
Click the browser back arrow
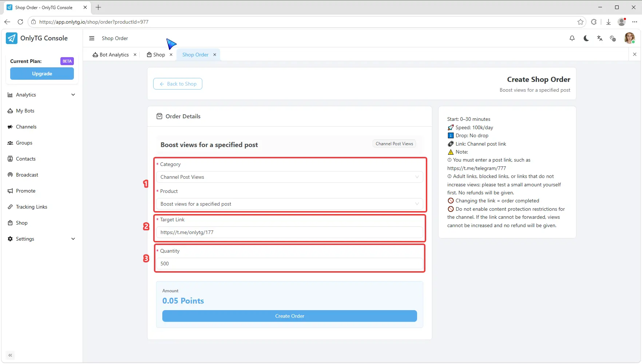click(x=7, y=22)
